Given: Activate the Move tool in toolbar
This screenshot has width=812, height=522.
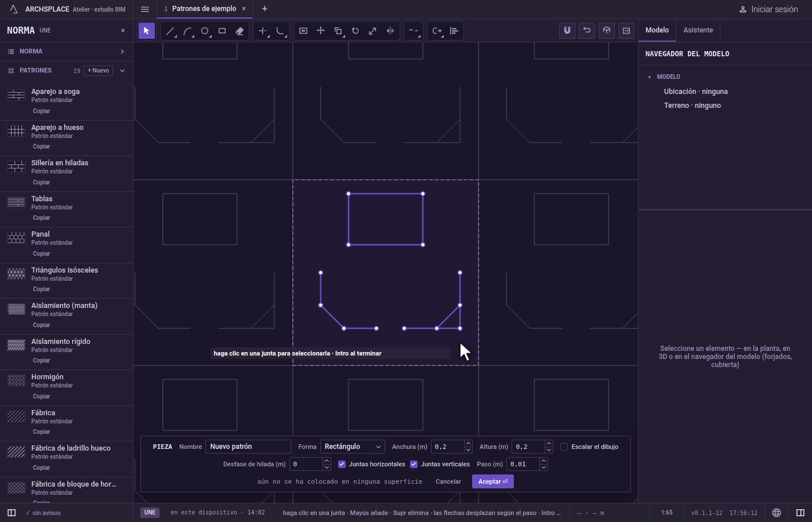Looking at the screenshot, I should click(x=321, y=31).
